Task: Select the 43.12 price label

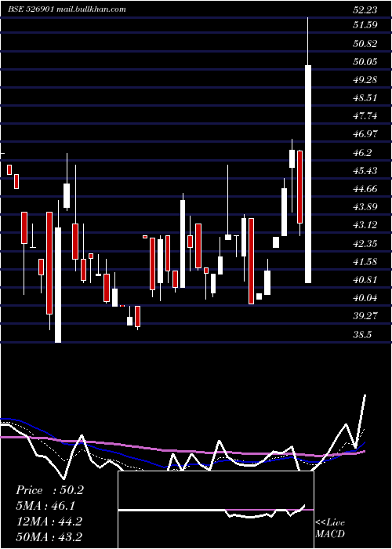Action: (x=365, y=225)
